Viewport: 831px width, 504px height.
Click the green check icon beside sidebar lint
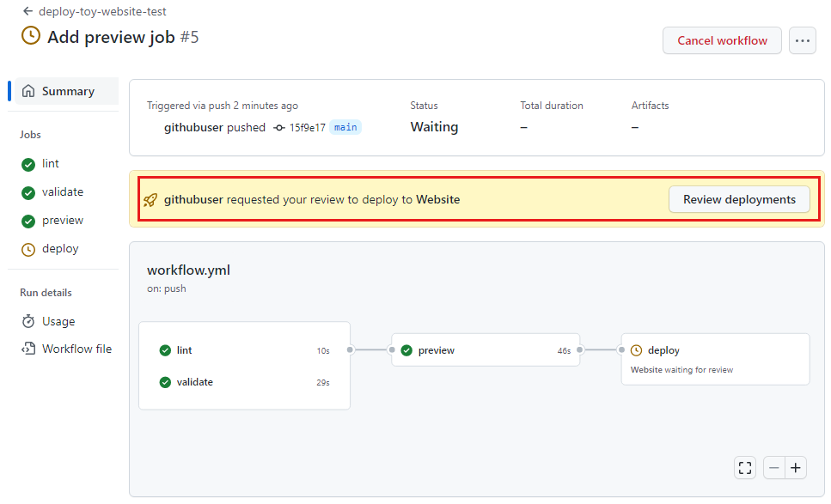28,165
